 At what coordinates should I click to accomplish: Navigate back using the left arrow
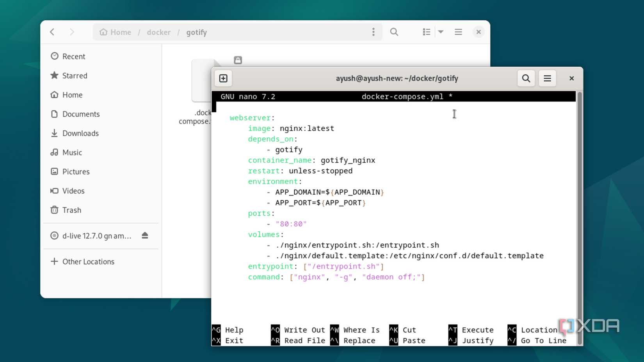click(52, 32)
